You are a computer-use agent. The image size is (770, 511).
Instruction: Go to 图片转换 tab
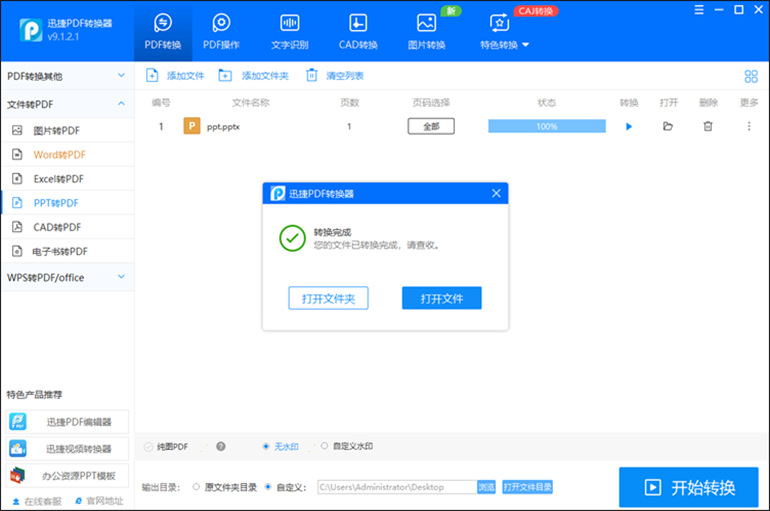(x=426, y=31)
